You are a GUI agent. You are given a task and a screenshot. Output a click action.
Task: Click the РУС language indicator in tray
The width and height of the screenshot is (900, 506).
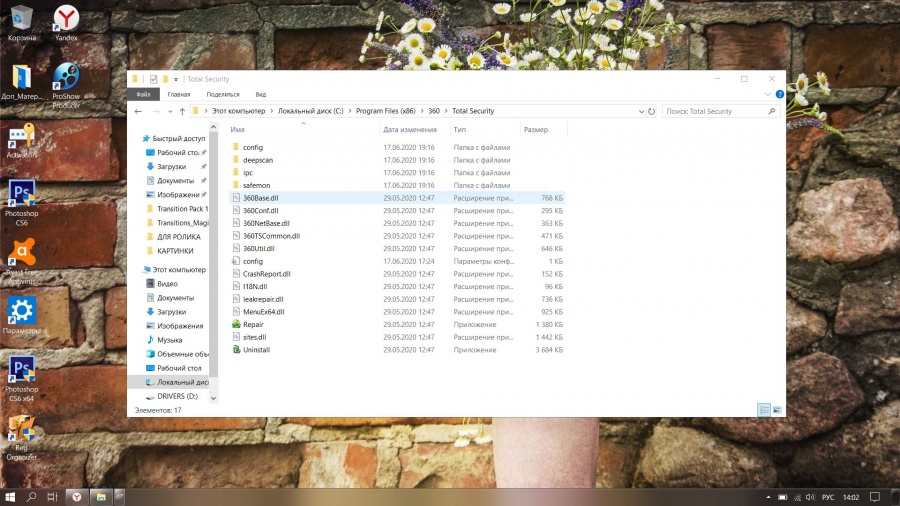coord(828,497)
